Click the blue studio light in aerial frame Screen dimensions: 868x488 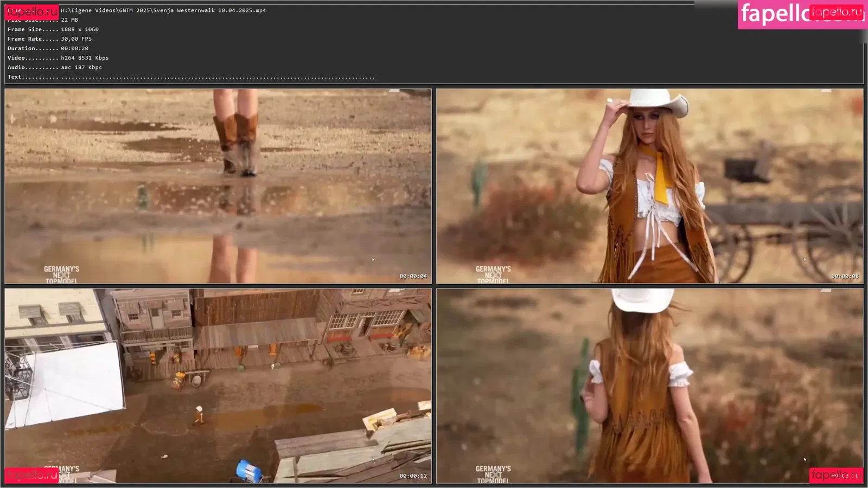[x=248, y=470]
